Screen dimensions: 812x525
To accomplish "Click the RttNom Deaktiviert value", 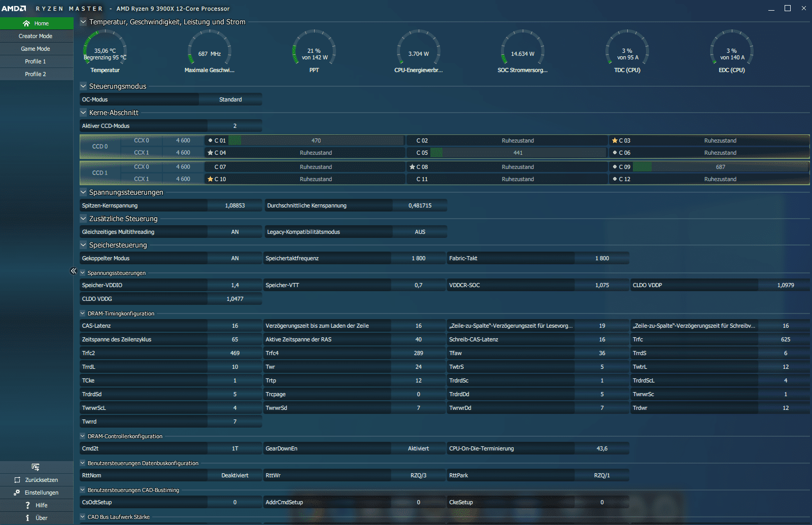I will click(235, 475).
